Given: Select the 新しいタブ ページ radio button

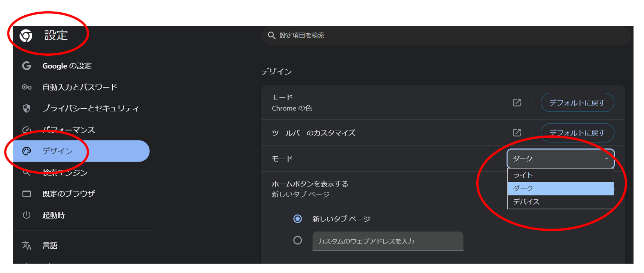Looking at the screenshot, I should click(298, 219).
